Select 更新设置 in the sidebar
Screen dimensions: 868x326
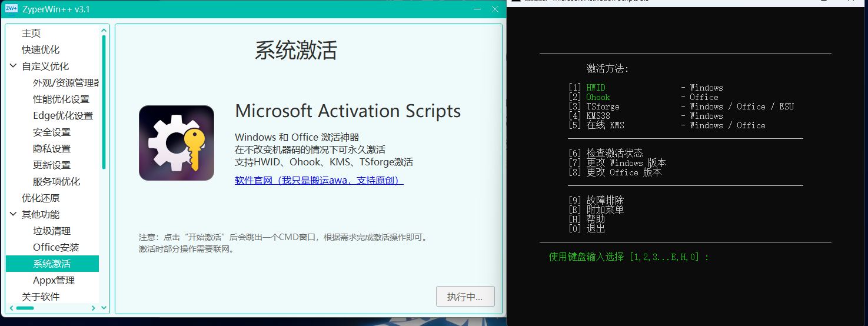pyautogui.click(x=52, y=165)
